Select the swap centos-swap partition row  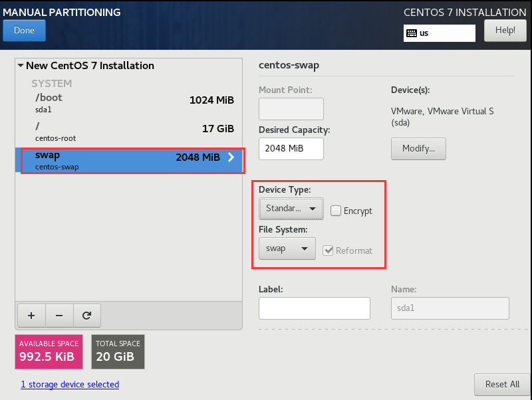tap(129, 160)
